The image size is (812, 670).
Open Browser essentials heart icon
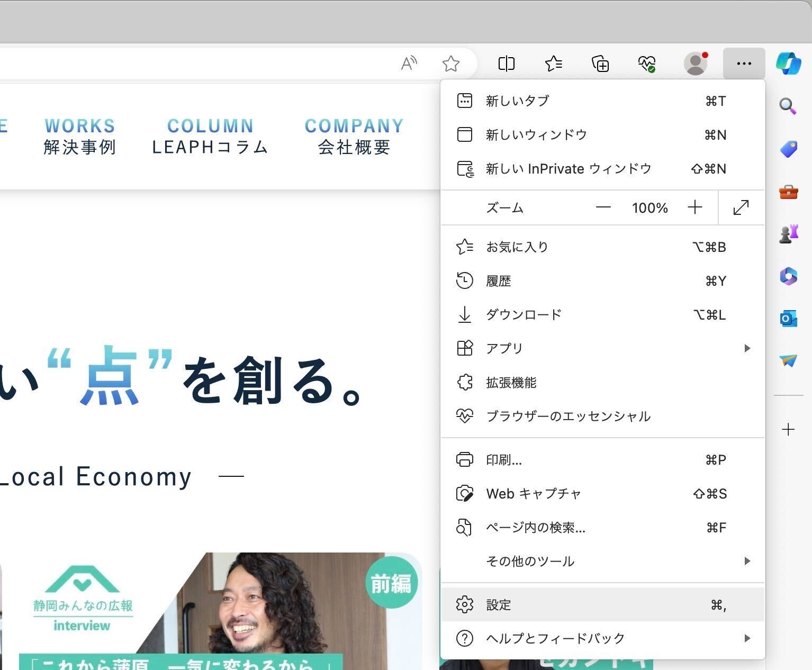point(647,64)
